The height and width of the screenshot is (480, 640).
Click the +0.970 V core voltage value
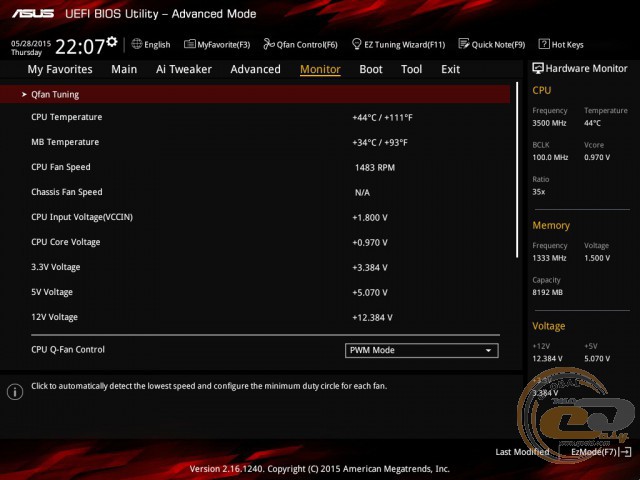[x=370, y=242]
